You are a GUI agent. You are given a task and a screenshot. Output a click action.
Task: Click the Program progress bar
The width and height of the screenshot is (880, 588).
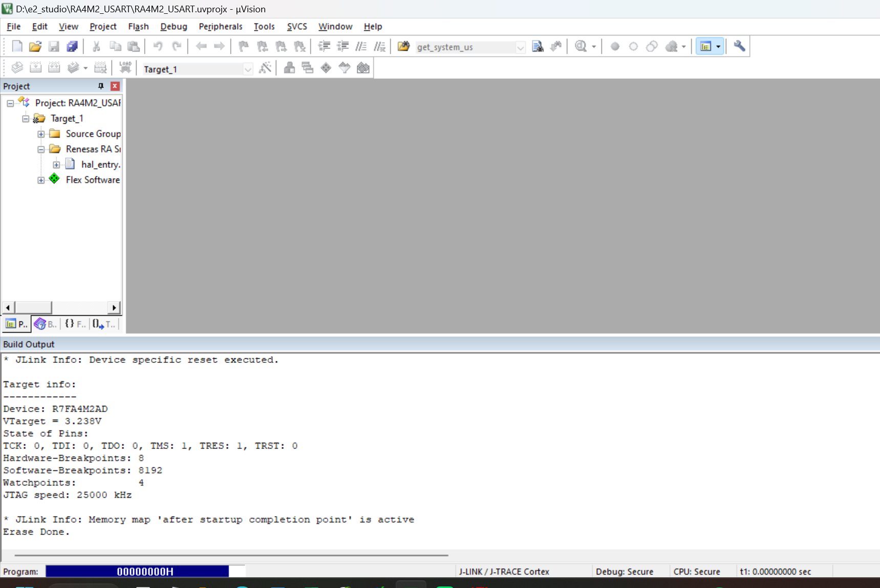(x=145, y=571)
